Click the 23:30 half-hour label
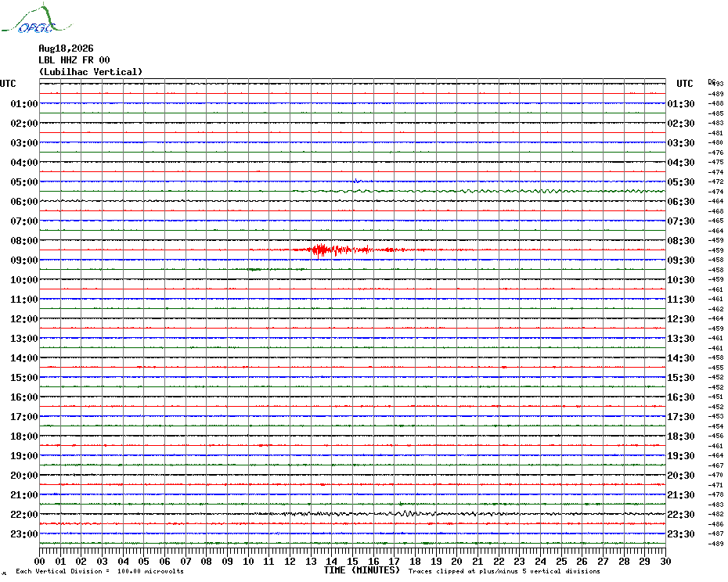 pos(681,533)
